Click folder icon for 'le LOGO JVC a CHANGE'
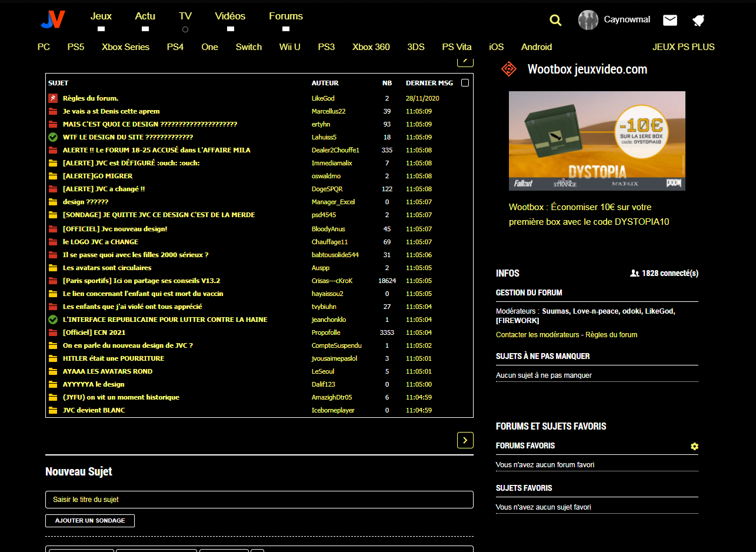The height and width of the screenshot is (552, 756). click(x=53, y=242)
